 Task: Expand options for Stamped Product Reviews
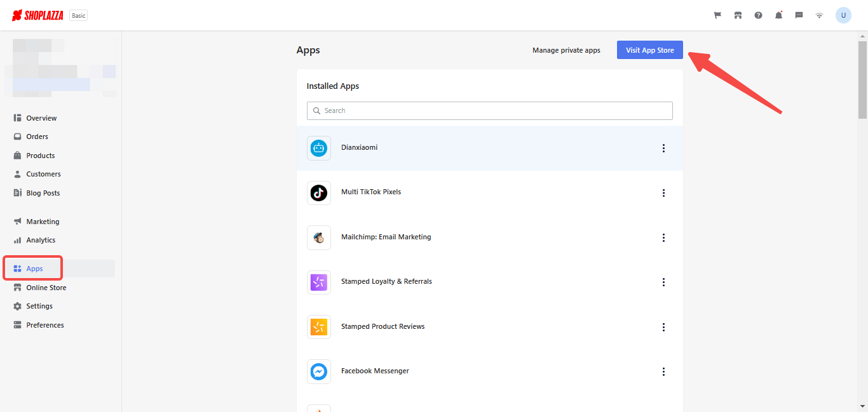click(663, 327)
